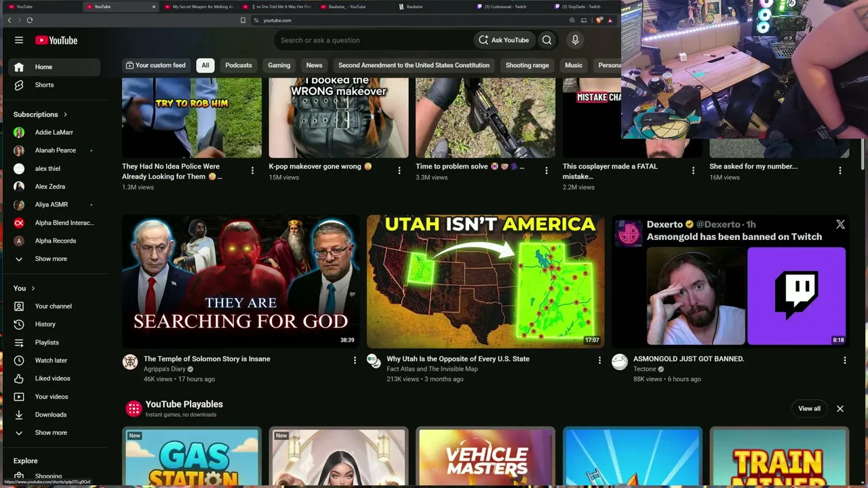Image resolution: width=868 pixels, height=488 pixels.
Task: Open Tectone channel avatar
Action: point(620,362)
